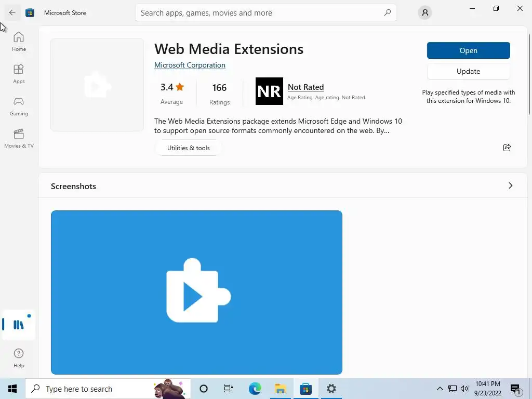The image size is (532, 399).
Task: Launch Microsoft Edge from the taskbar
Action: click(x=255, y=389)
